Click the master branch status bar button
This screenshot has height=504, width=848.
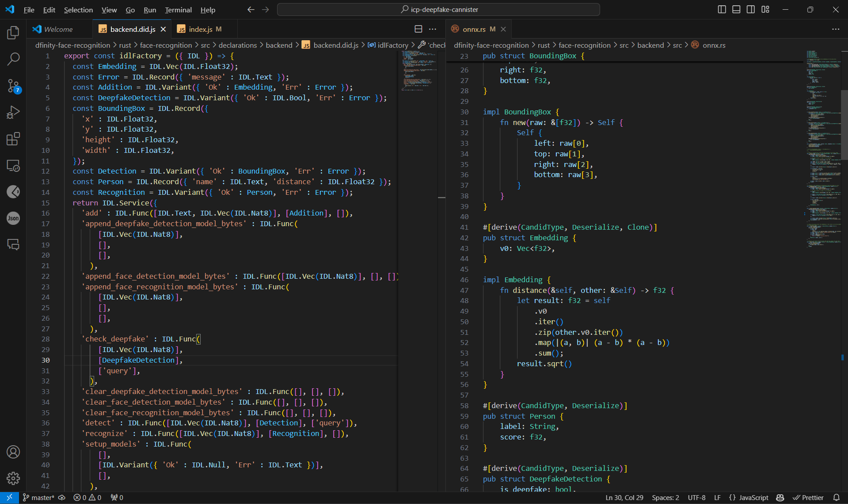(39, 497)
